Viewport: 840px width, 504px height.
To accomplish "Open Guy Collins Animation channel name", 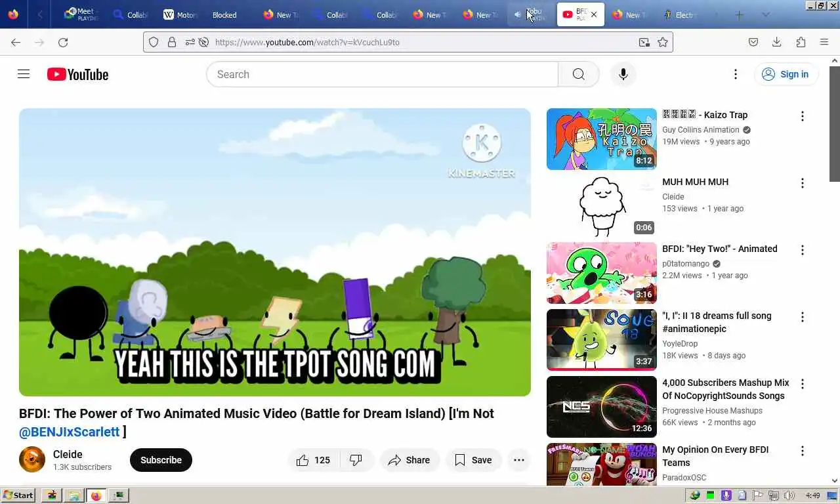I will point(701,130).
